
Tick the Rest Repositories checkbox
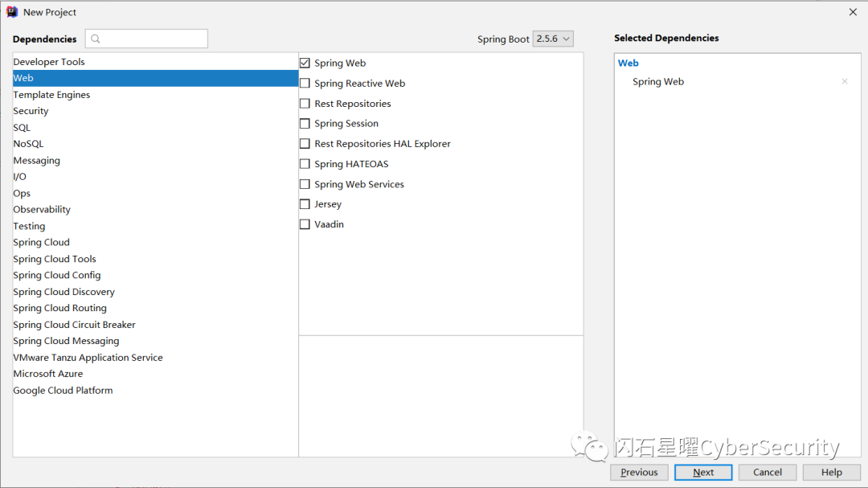click(305, 104)
